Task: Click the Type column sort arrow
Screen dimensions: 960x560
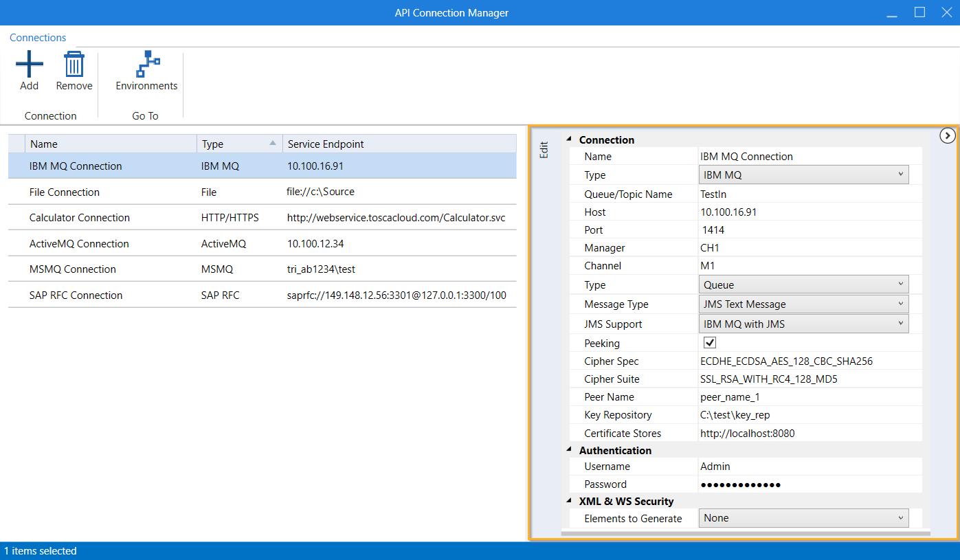Action: click(272, 143)
